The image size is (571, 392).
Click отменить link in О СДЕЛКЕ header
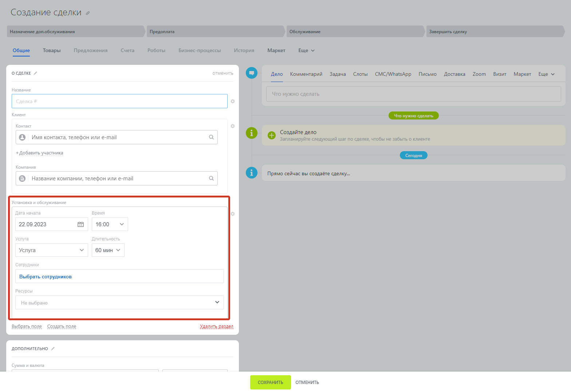223,73
